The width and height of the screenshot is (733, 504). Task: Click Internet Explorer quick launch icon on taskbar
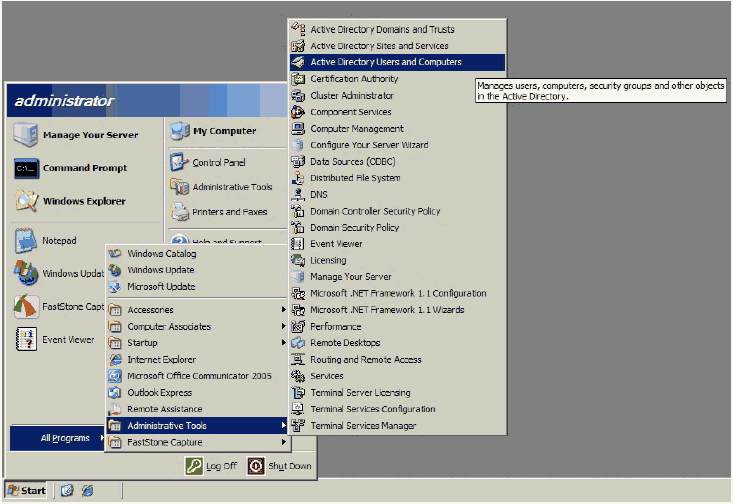[87, 490]
